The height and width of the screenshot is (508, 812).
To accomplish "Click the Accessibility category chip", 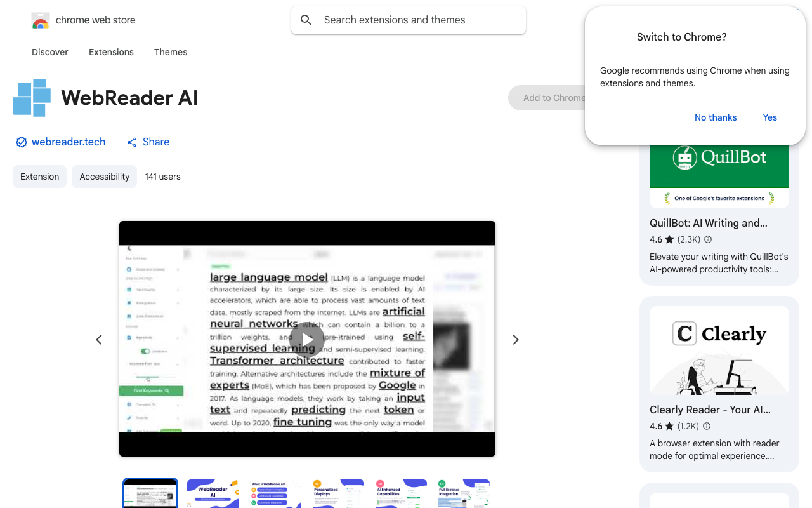I will (x=104, y=177).
